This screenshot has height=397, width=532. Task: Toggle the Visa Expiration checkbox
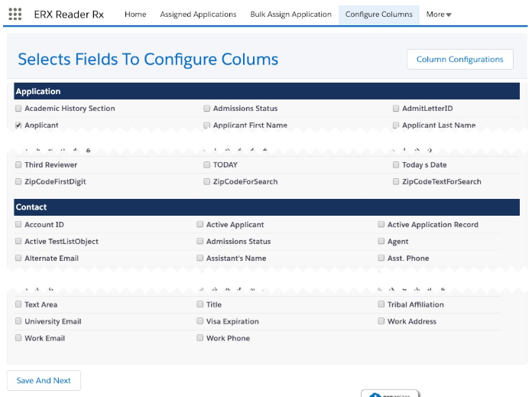point(200,321)
